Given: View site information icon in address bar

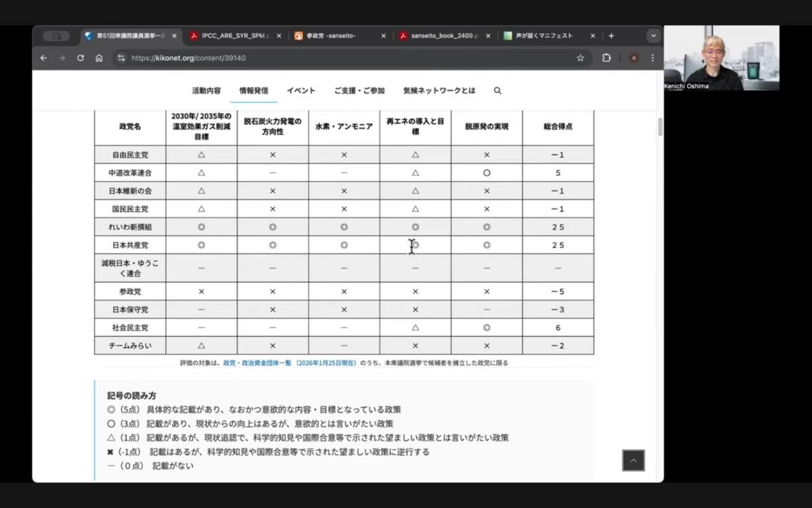Looking at the screenshot, I should click(121, 58).
